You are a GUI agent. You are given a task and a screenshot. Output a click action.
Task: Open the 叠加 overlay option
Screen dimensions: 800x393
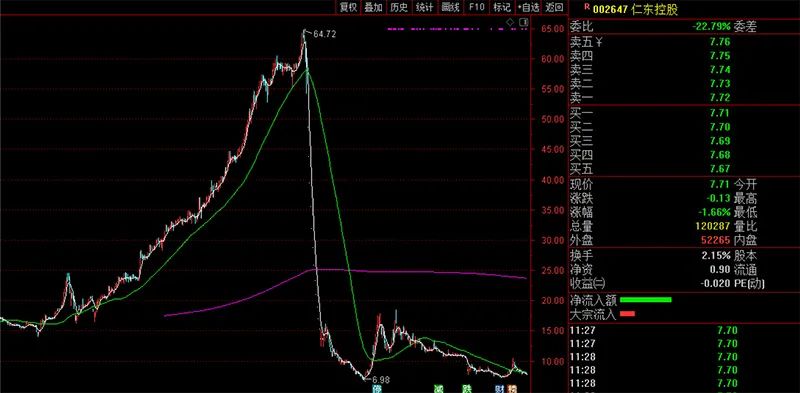tap(373, 7)
